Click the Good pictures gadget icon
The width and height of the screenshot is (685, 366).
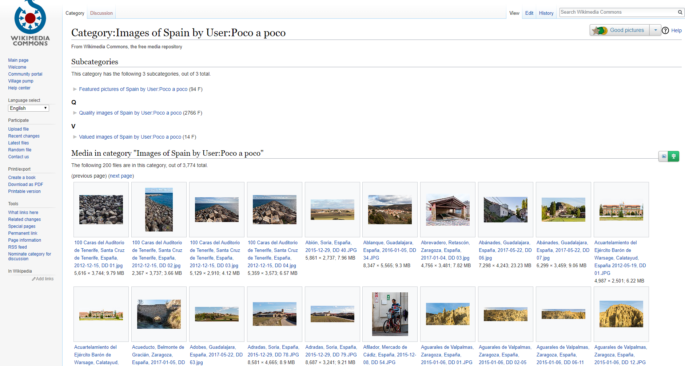[x=600, y=30]
